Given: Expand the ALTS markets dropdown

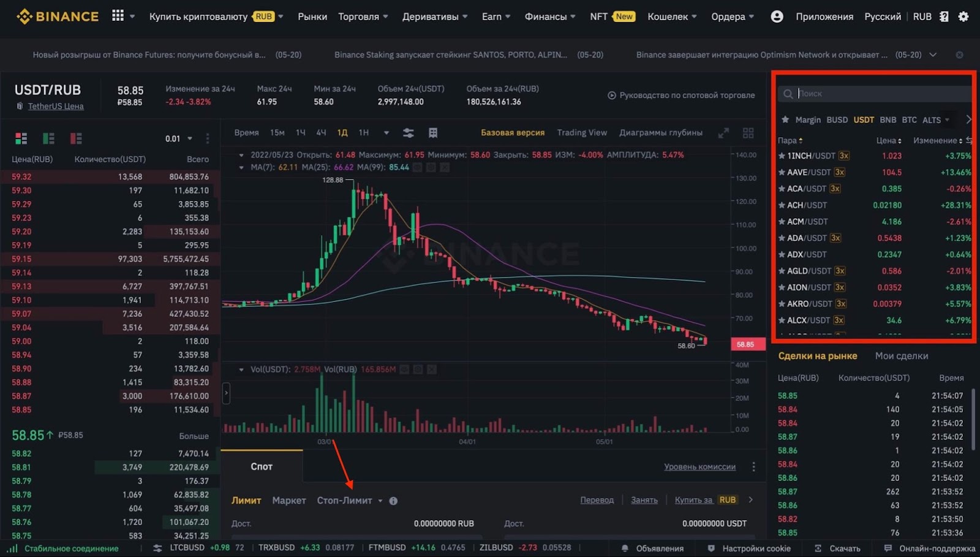Looking at the screenshot, I should 937,119.
